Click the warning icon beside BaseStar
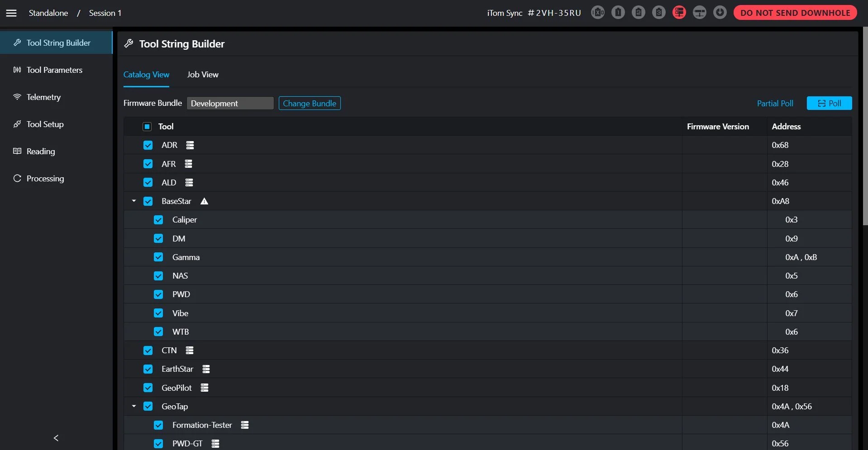This screenshot has width=868, height=450. [204, 201]
